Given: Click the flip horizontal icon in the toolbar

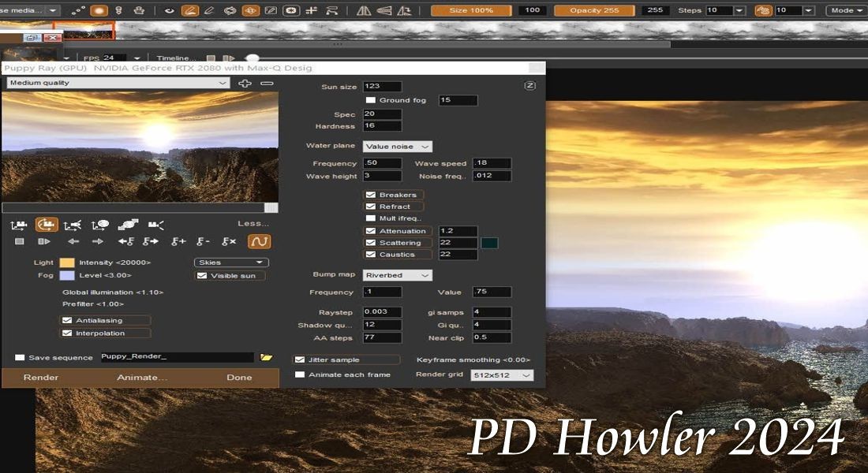Looking at the screenshot, I should point(364,10).
